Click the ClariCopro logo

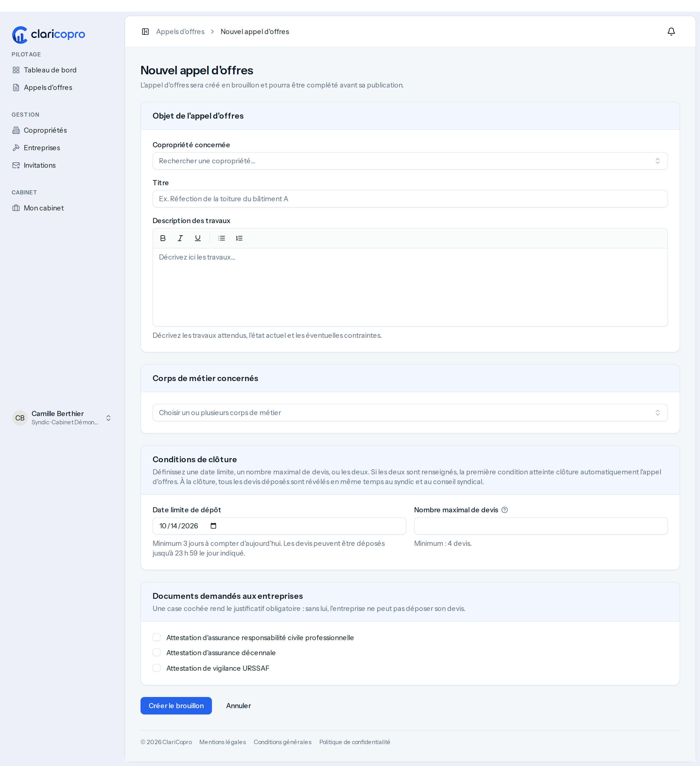(48, 35)
